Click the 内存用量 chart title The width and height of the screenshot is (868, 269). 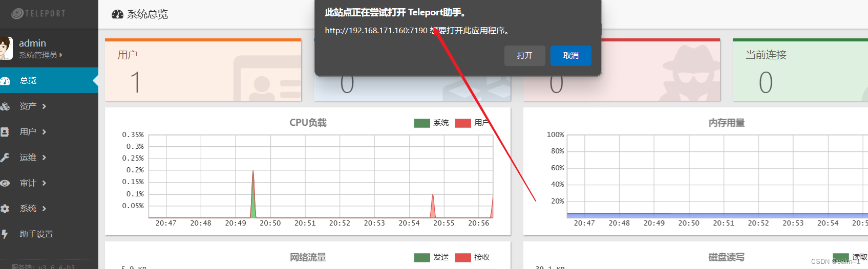pyautogui.click(x=727, y=123)
